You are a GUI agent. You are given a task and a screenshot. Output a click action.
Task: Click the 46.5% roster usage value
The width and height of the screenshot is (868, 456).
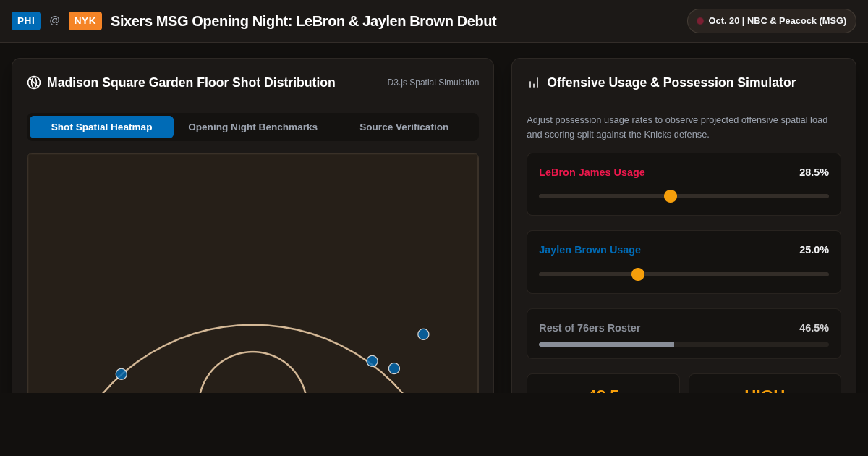tap(814, 328)
